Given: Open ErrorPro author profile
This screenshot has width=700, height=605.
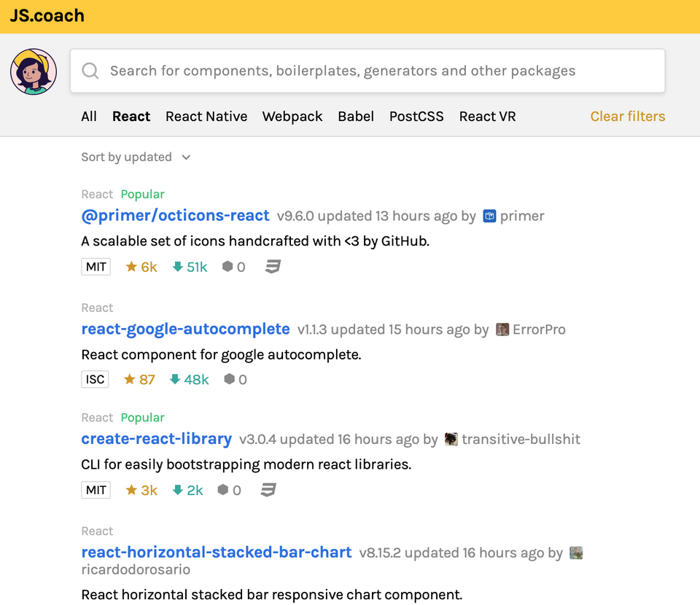Looking at the screenshot, I should pyautogui.click(x=539, y=329).
